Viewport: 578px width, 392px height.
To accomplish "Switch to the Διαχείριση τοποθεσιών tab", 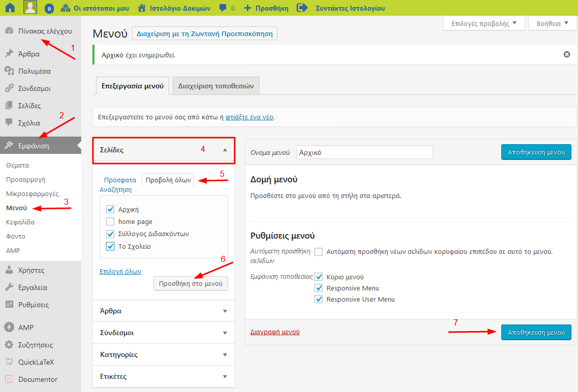I will (216, 86).
